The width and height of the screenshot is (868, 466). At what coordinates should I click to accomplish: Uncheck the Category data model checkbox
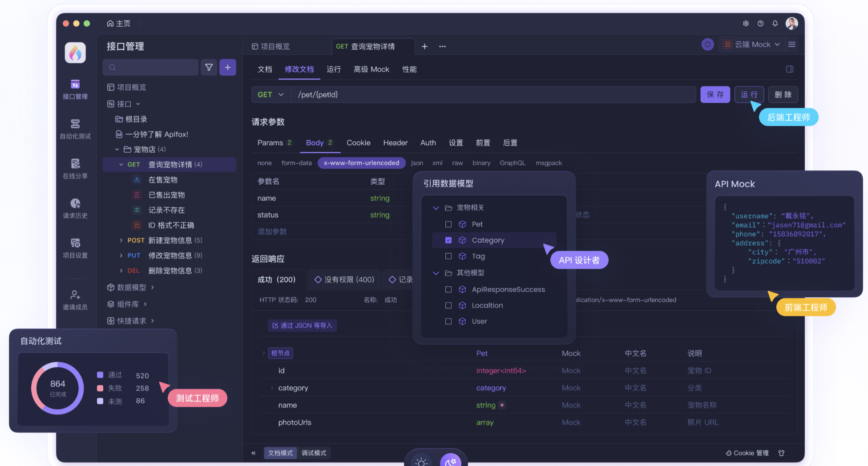pos(448,240)
